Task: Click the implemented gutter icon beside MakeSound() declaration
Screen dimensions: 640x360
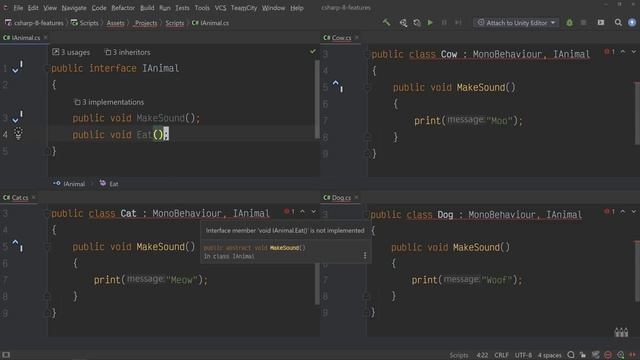Action: coord(17,117)
